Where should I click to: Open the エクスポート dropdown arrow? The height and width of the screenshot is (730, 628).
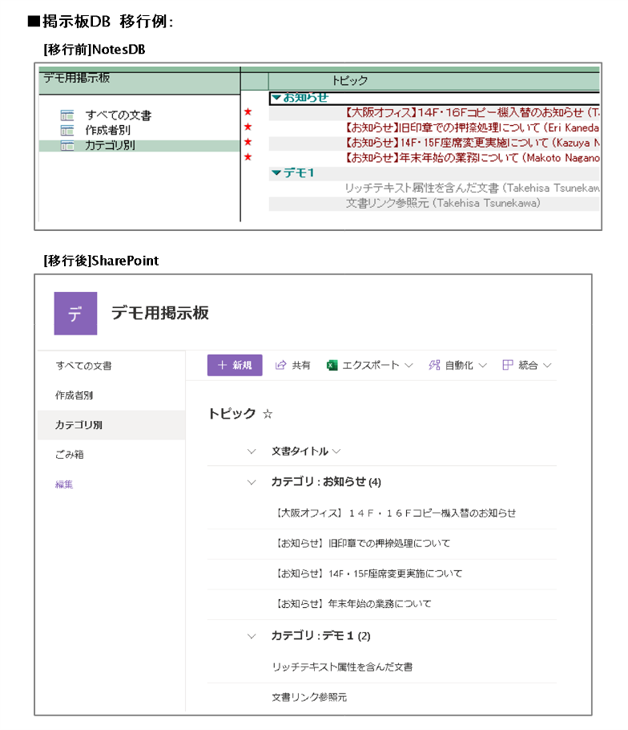[409, 365]
